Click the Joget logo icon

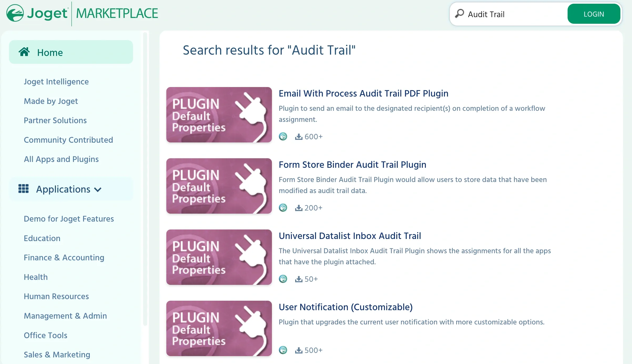(x=15, y=13)
